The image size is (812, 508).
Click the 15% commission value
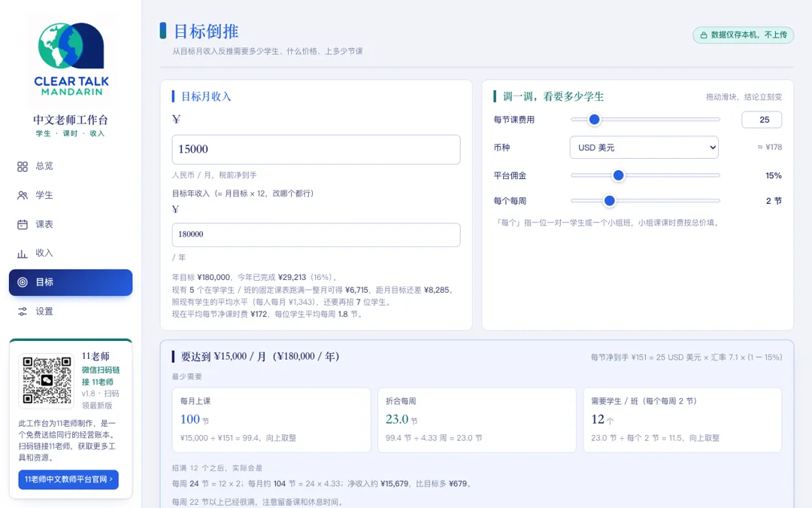774,175
